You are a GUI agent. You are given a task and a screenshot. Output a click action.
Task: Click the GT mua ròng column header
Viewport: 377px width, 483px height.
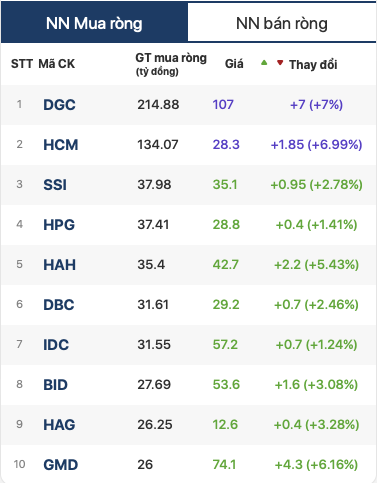click(x=171, y=64)
